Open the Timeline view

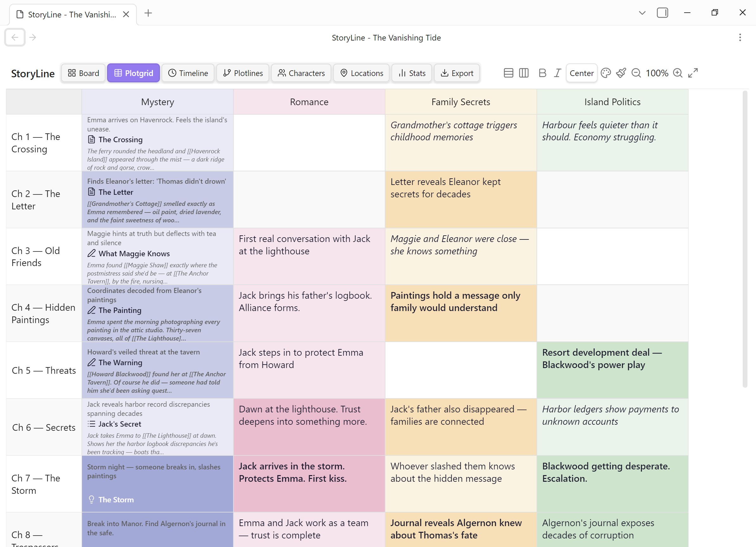pyautogui.click(x=188, y=73)
